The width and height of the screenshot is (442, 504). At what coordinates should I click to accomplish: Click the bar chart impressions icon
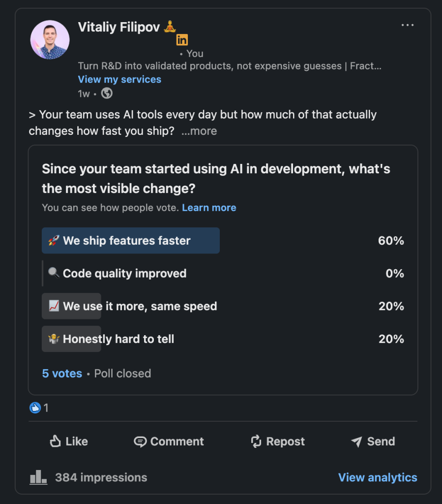click(x=38, y=477)
